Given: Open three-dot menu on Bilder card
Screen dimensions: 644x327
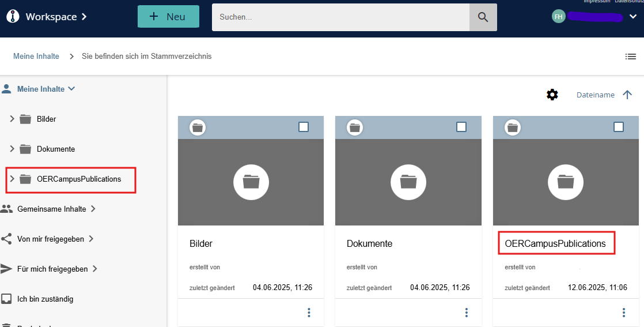Looking at the screenshot, I should (x=309, y=313).
